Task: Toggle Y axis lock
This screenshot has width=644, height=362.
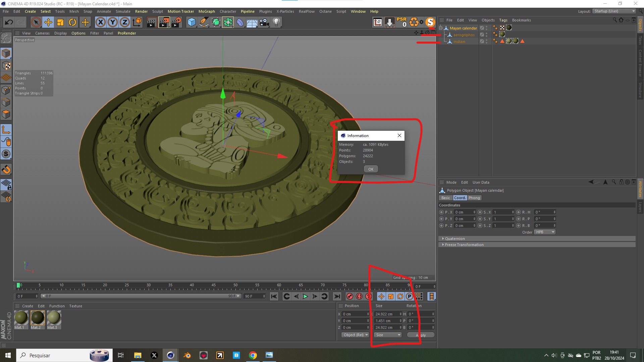Action: [x=113, y=22]
